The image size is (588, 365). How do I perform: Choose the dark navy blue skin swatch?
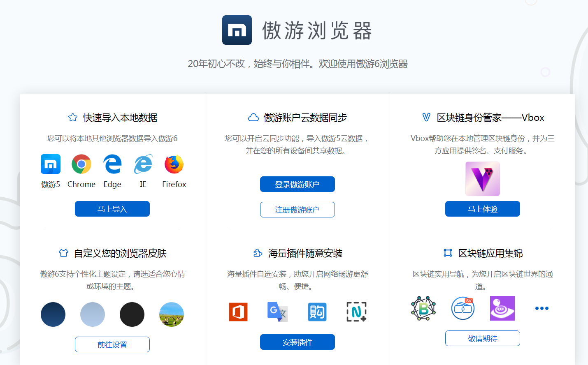[53, 314]
